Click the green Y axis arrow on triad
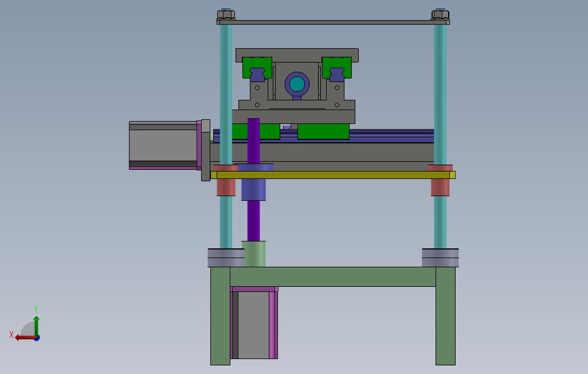This screenshot has height=374, width=588. 36,325
